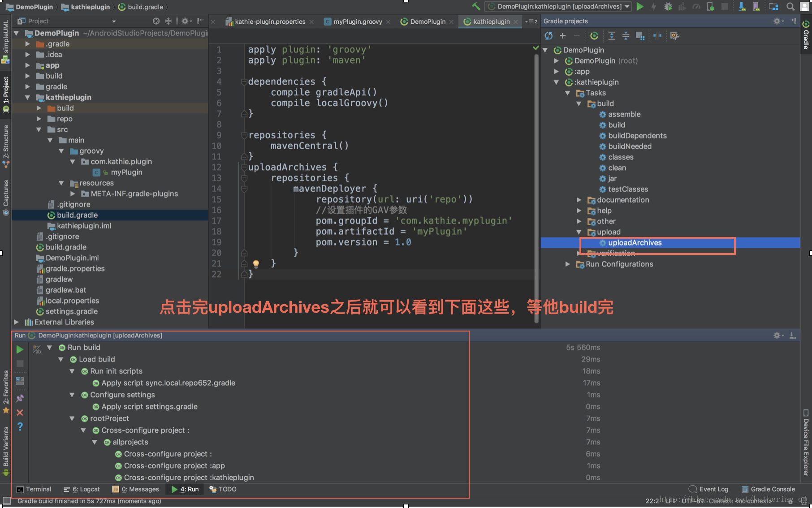Click the Make Project hammer icon
The width and height of the screenshot is (812, 508).
tap(476, 7)
